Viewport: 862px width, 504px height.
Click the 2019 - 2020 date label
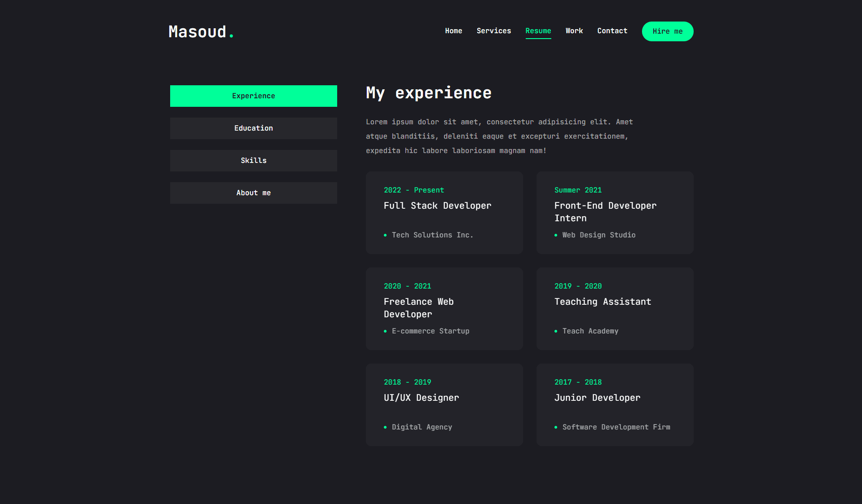(x=578, y=286)
